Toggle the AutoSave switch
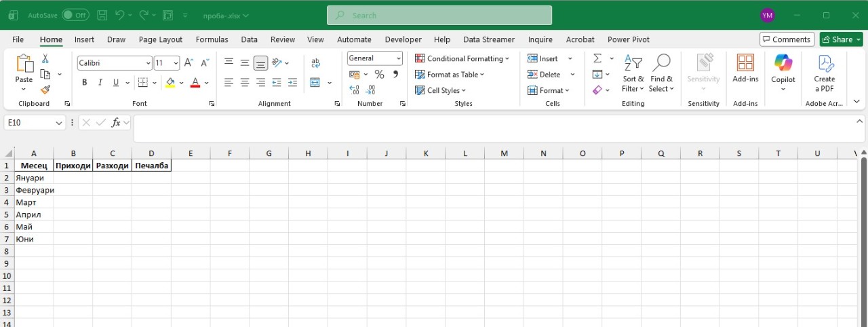 point(75,15)
